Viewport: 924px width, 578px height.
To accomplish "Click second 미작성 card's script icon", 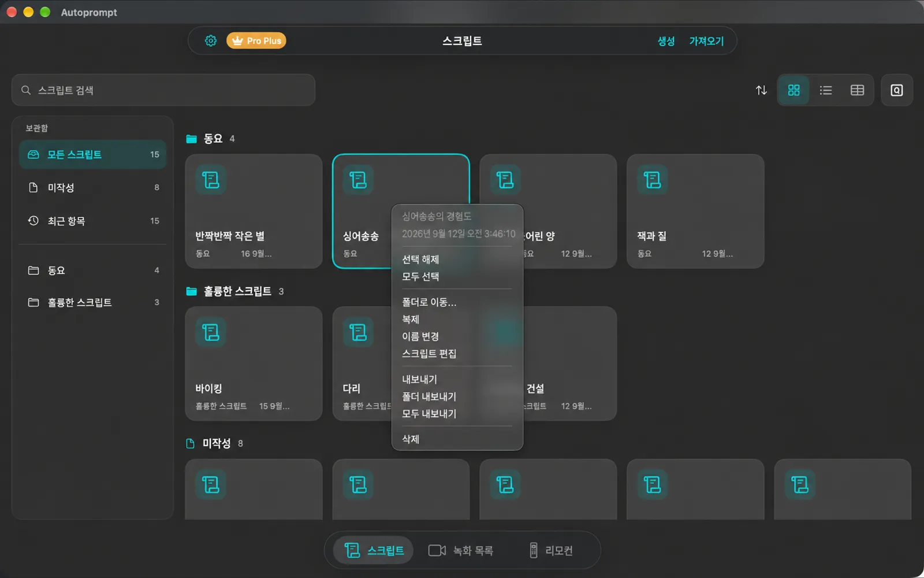I will point(358,484).
